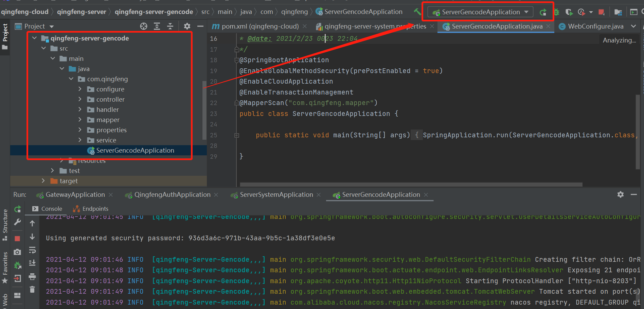Expand the handler package
Image resolution: width=644 pixels, height=309 pixels.
(x=80, y=109)
